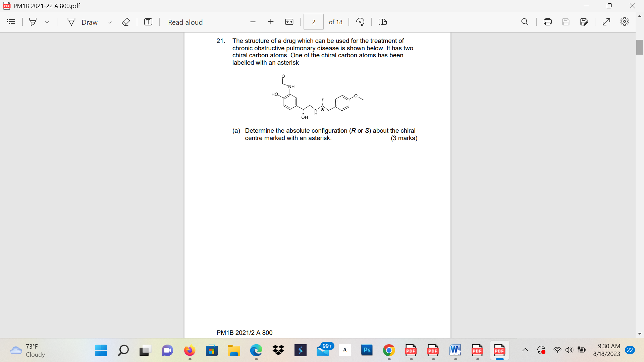Click the Add text tool icon

(x=148, y=22)
